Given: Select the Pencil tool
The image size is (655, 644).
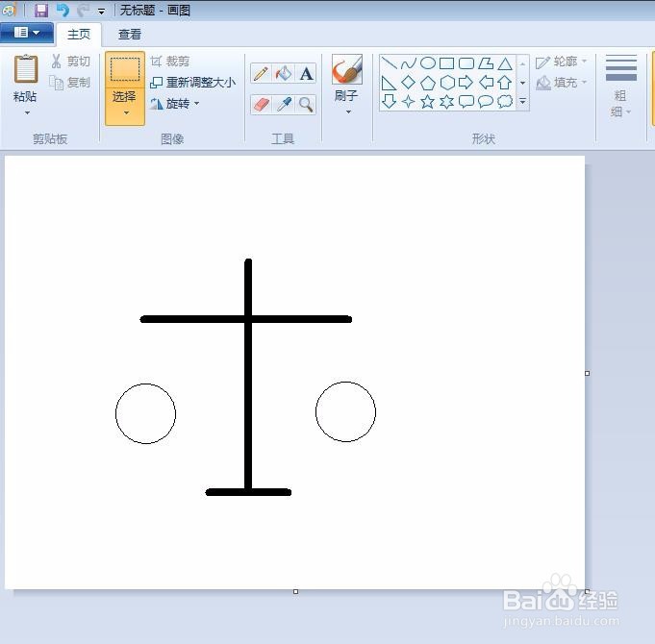Looking at the screenshot, I should [x=261, y=73].
